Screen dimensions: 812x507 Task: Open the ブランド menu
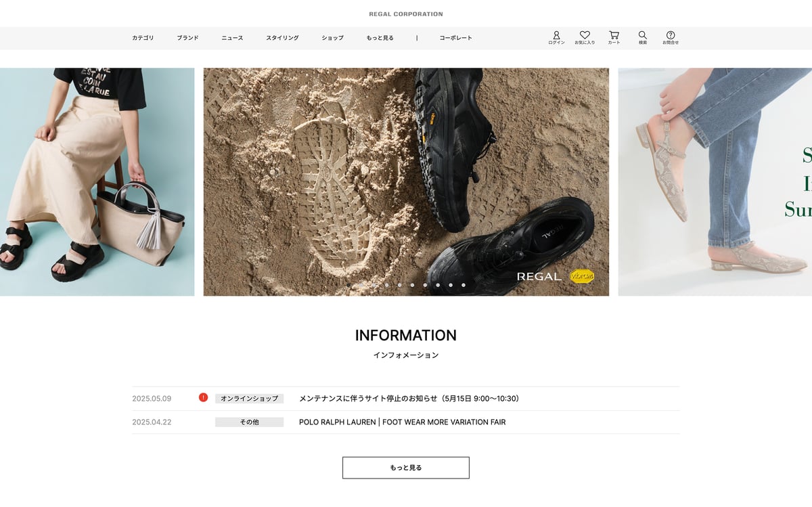pos(187,38)
